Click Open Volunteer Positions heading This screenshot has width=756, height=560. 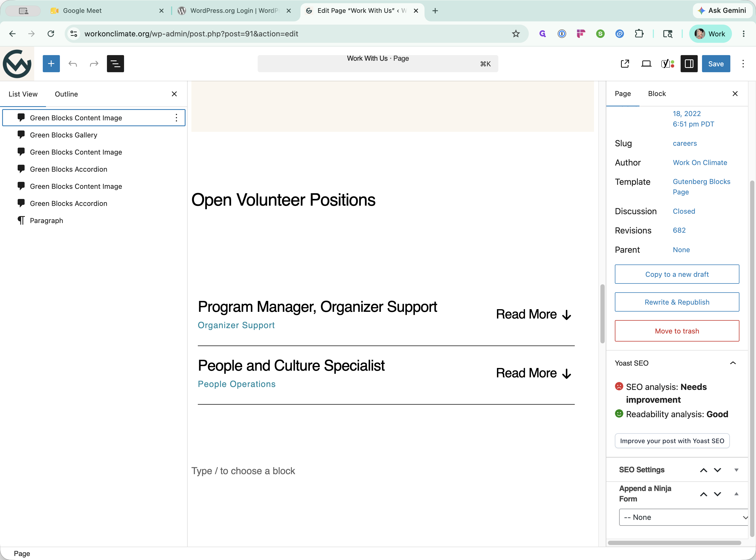[x=283, y=200]
